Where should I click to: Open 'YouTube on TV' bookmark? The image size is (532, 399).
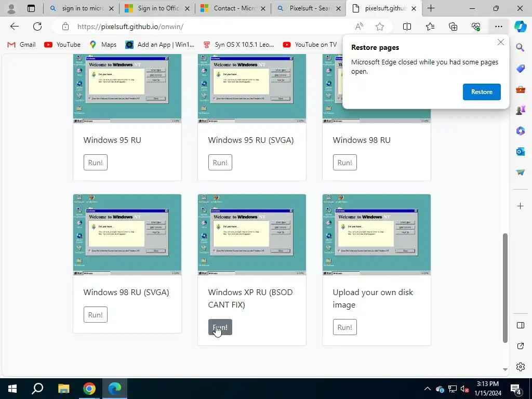tap(310, 45)
